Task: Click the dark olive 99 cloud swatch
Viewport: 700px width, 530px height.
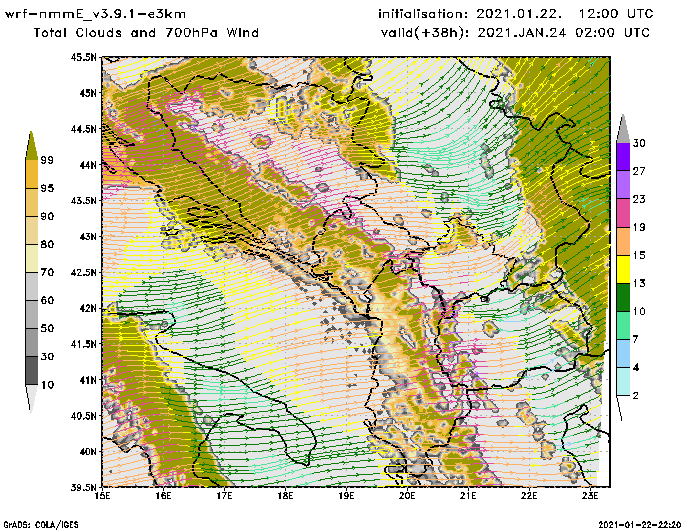Action: pyautogui.click(x=31, y=146)
